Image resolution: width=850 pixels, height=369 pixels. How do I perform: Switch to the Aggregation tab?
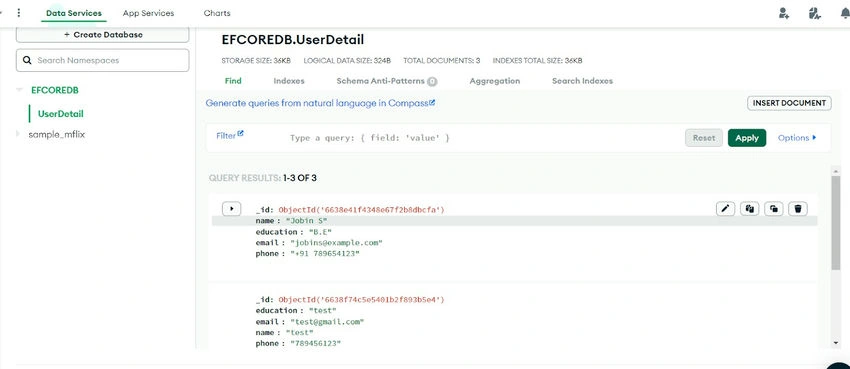(x=494, y=81)
